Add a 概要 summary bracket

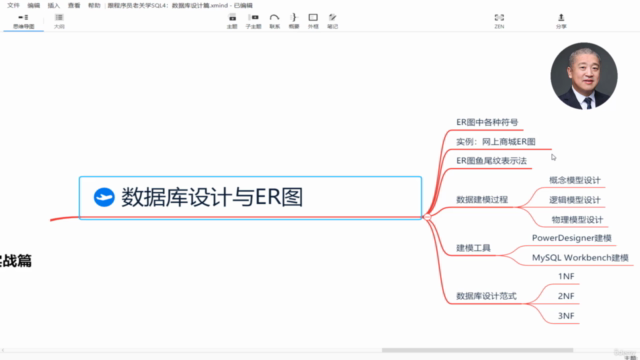pyautogui.click(x=294, y=21)
